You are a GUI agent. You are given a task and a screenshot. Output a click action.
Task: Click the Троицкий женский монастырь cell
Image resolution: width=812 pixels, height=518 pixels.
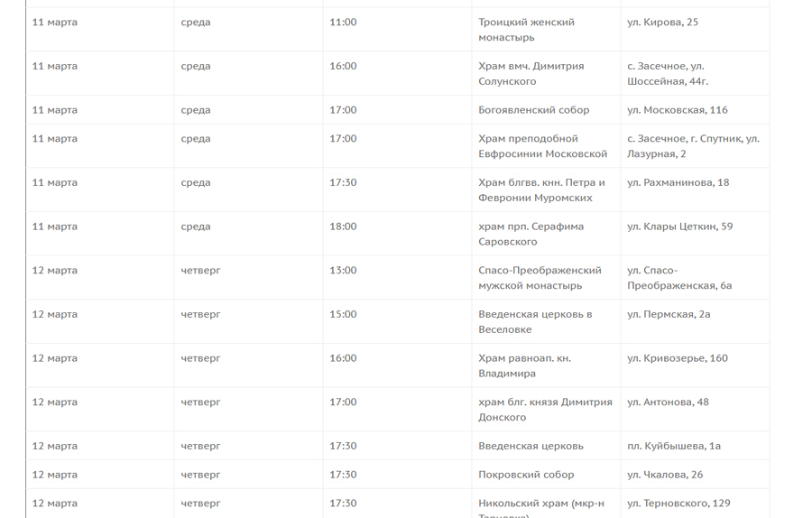[x=526, y=30]
